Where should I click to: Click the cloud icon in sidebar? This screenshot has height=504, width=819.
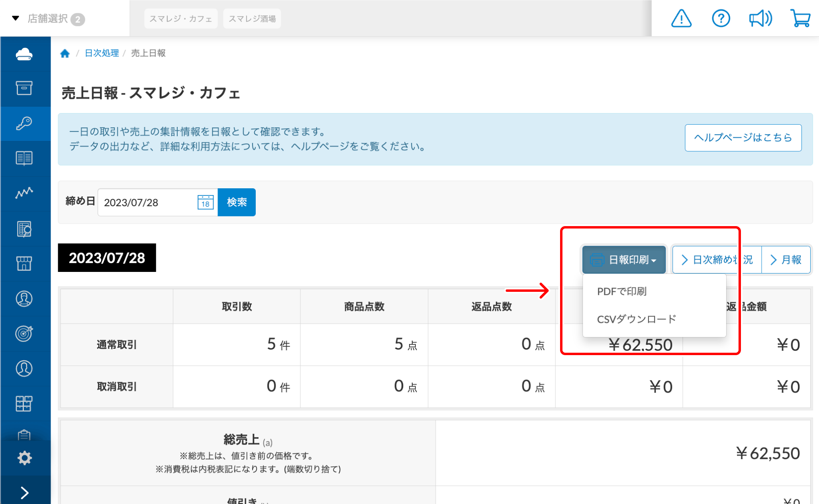click(x=24, y=54)
